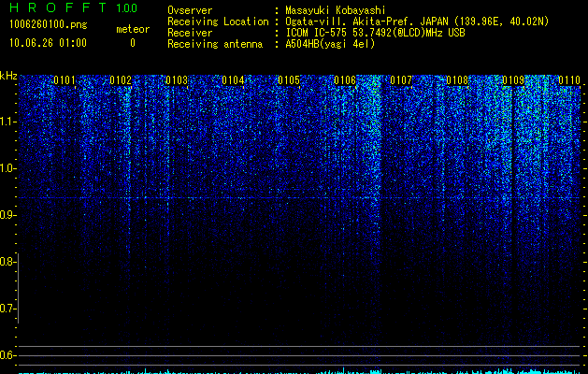Click the 0108 time marker

click(x=457, y=80)
